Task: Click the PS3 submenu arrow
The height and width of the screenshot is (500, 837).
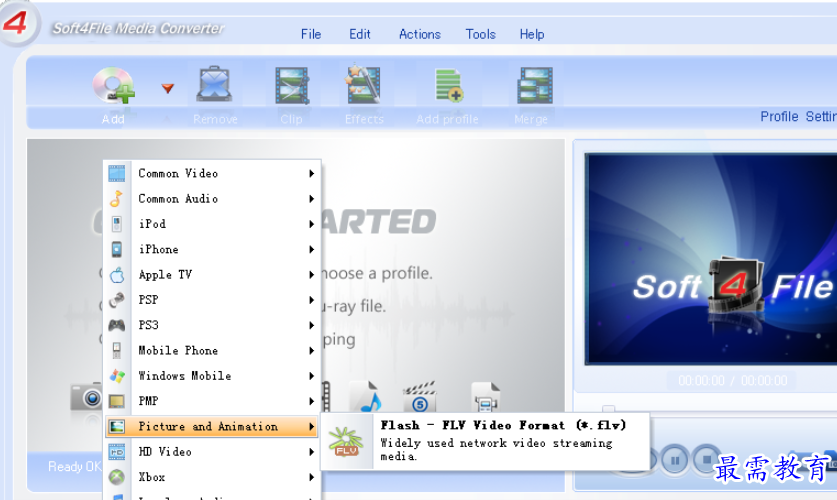Action: click(311, 326)
